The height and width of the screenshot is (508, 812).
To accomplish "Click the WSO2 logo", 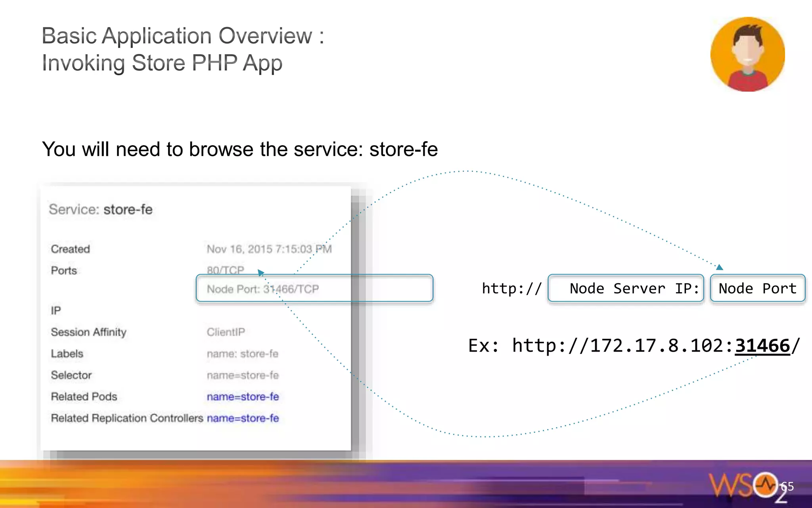I will 748,487.
